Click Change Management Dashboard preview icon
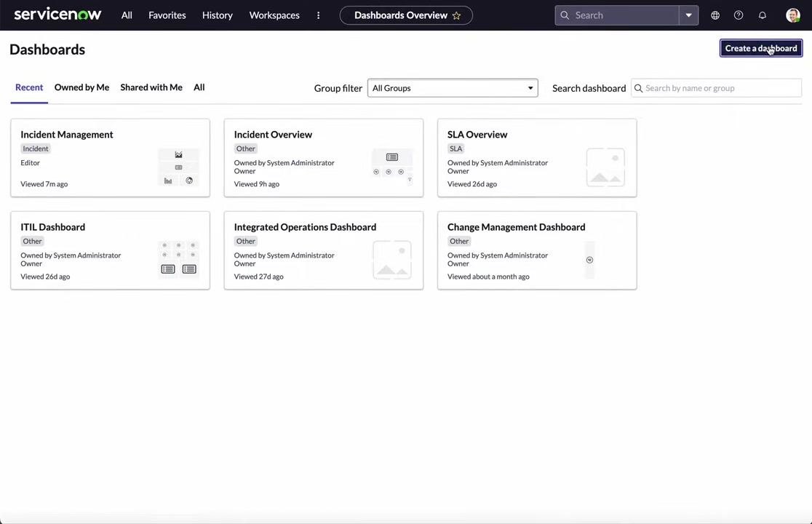812x524 pixels. coord(589,260)
